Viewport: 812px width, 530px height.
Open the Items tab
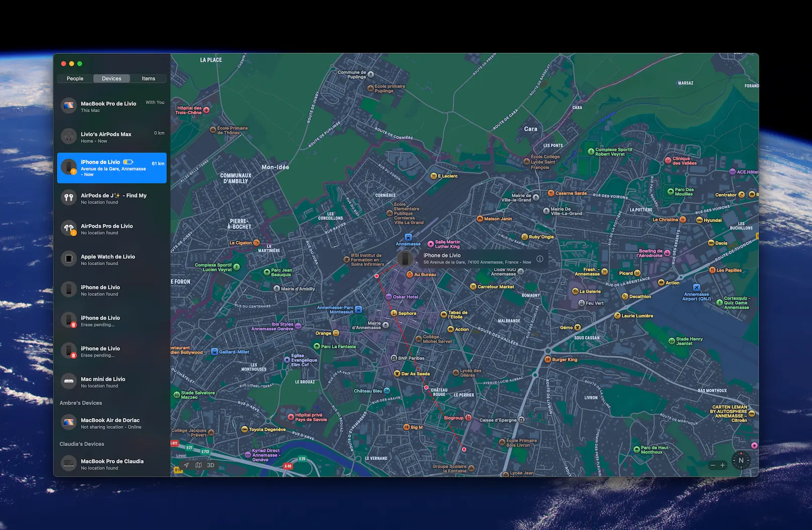coord(148,79)
